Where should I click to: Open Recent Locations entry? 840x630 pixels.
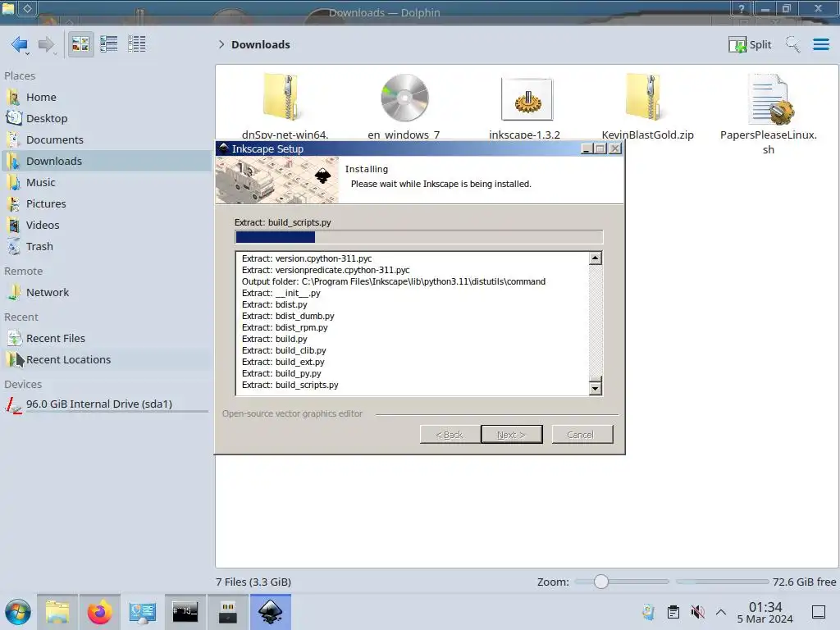click(107, 360)
